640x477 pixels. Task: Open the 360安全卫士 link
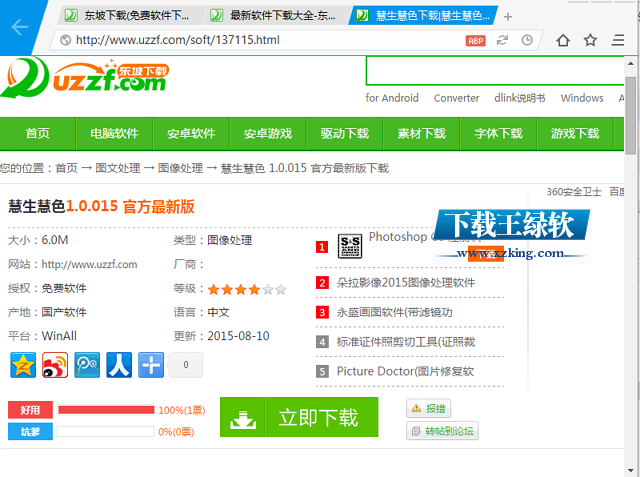[x=574, y=192]
